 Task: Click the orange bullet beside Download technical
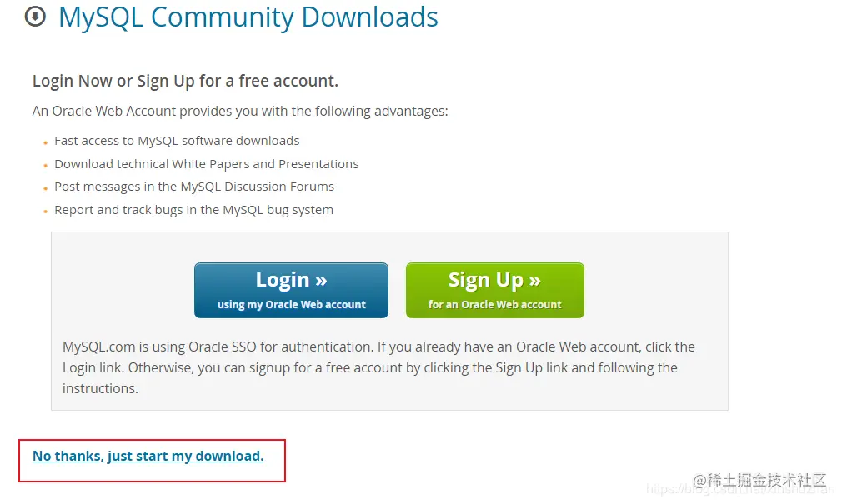(x=45, y=166)
